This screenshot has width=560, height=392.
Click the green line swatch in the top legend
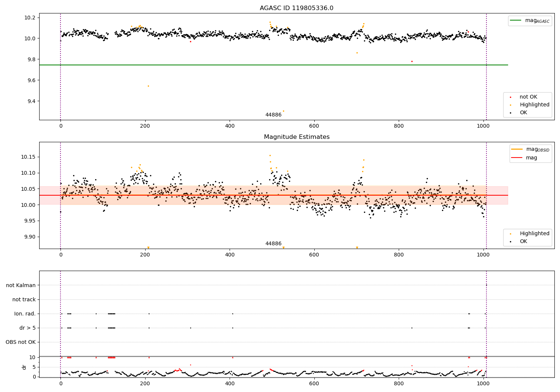pos(516,21)
